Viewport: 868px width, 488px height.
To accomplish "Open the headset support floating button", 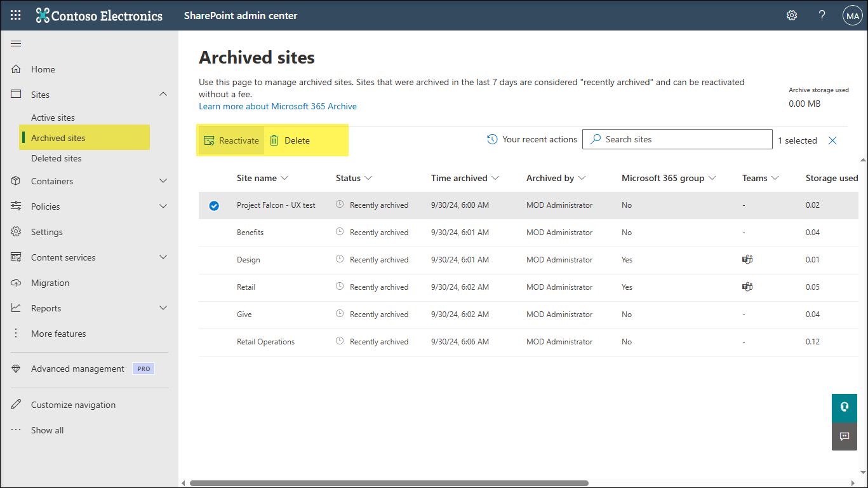I will pos(844,407).
